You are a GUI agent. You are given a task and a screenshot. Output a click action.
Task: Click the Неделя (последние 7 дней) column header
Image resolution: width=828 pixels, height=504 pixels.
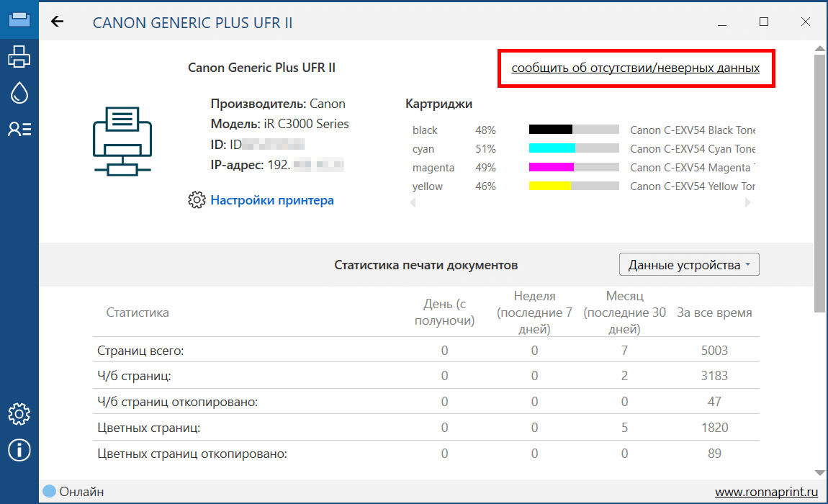point(534,312)
